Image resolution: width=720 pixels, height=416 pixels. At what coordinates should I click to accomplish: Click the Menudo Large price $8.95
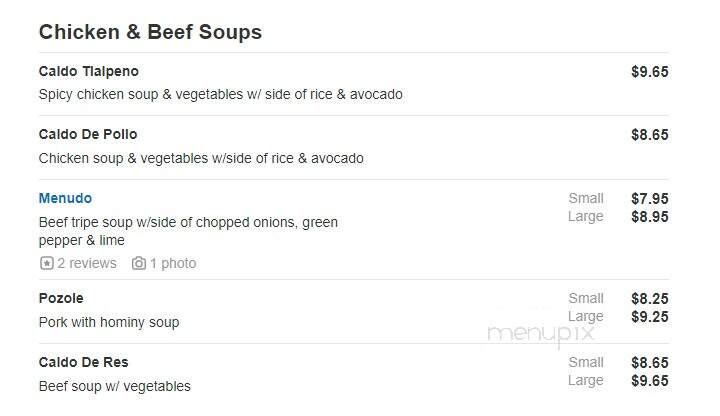649,217
